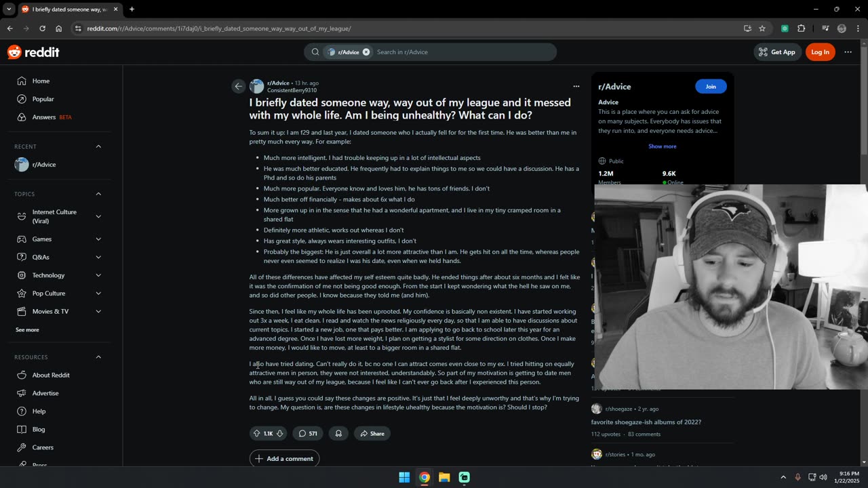Open a new browser tab
This screenshot has height=488, width=868.
click(132, 9)
